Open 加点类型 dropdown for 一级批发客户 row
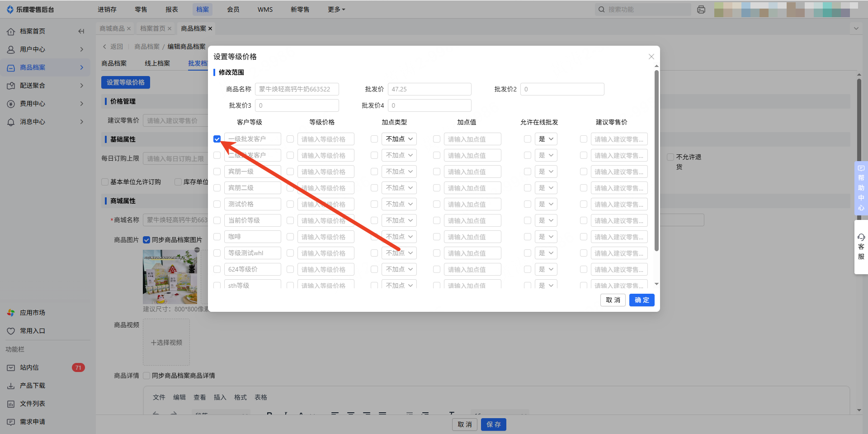 399,139
